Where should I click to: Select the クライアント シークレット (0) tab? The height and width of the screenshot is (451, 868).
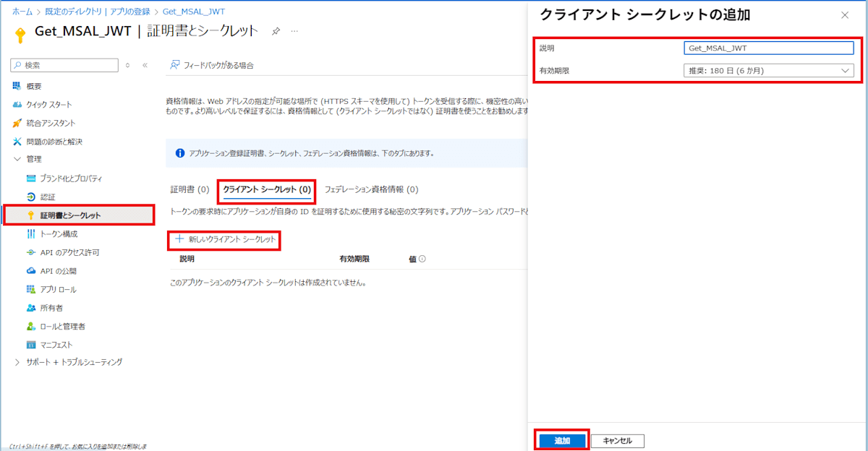click(x=267, y=189)
